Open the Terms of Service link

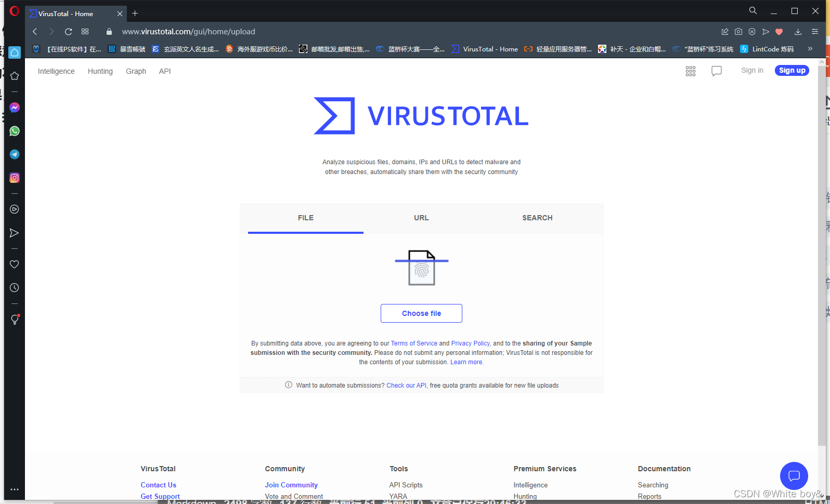click(414, 343)
